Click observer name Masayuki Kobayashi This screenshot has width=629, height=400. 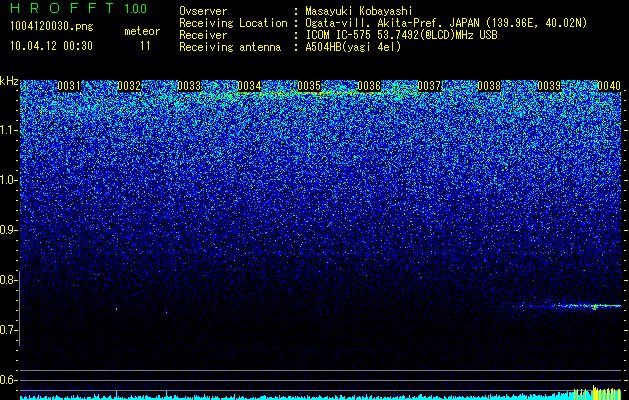pyautogui.click(x=359, y=11)
